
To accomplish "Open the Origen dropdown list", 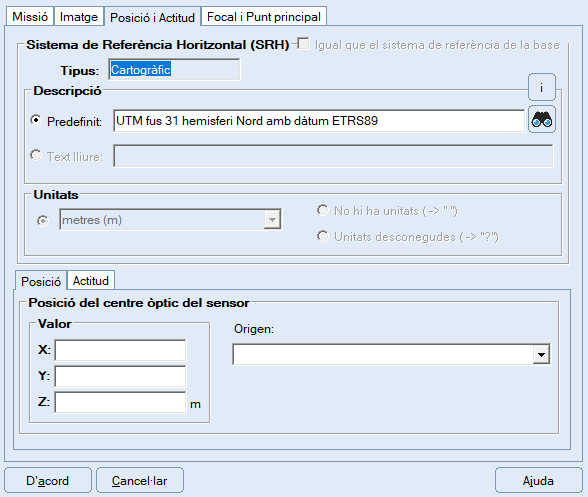I will (x=541, y=354).
